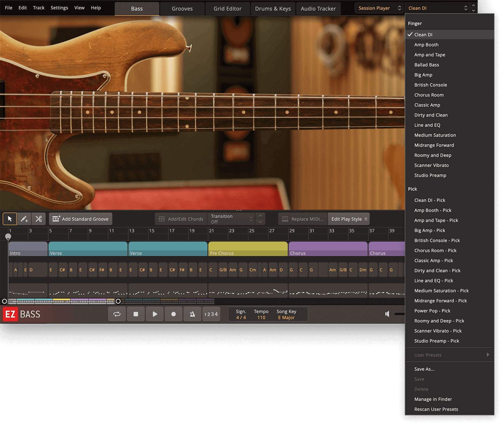Screen dimensions: 504x429
Task: Click the time signature 4/4 value
Action: [241, 318]
